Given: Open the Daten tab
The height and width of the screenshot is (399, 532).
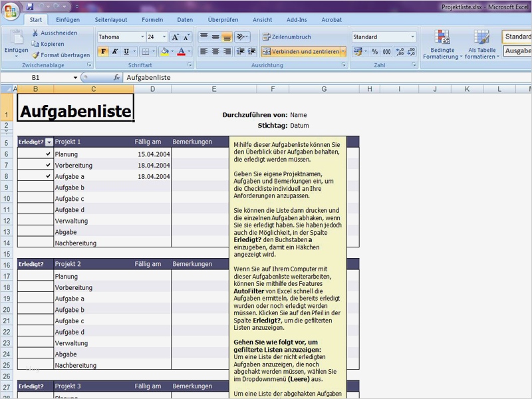Looking at the screenshot, I should [x=185, y=20].
